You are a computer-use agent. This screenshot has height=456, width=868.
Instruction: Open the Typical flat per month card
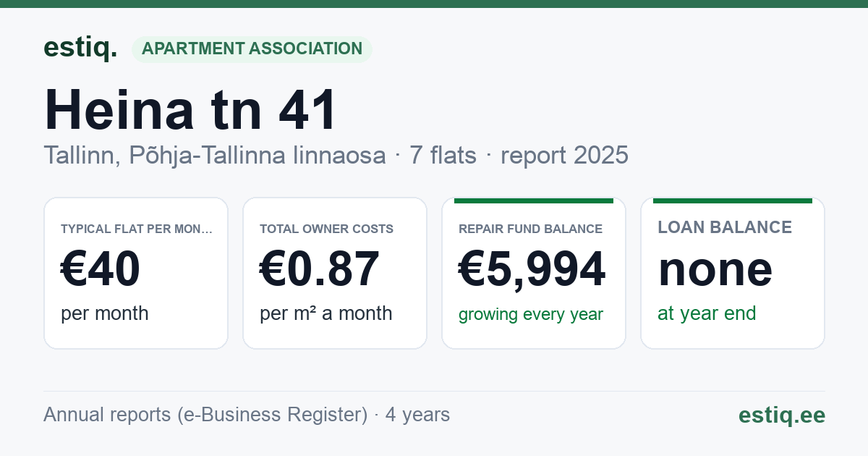pyautogui.click(x=136, y=273)
